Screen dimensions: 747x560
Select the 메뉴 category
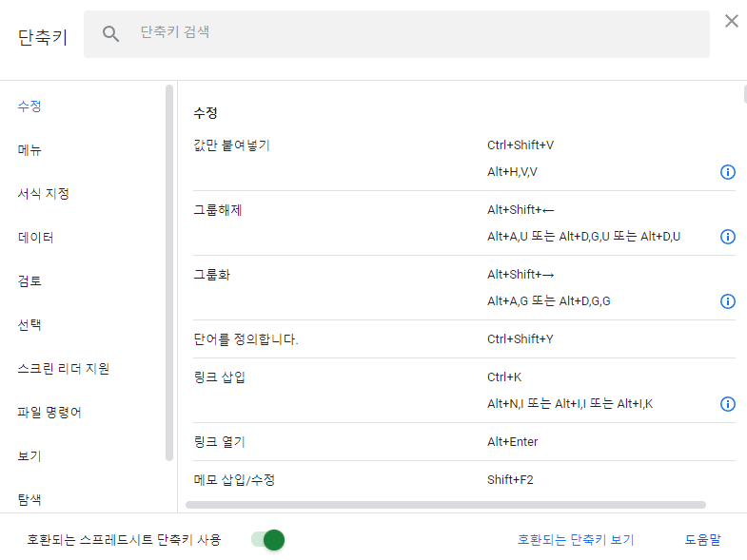29,150
